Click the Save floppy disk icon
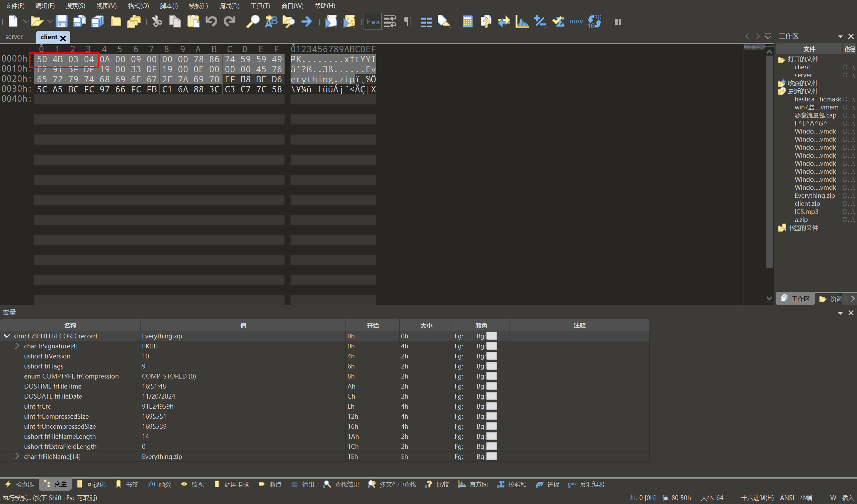Image resolution: width=857 pixels, height=504 pixels. click(61, 21)
